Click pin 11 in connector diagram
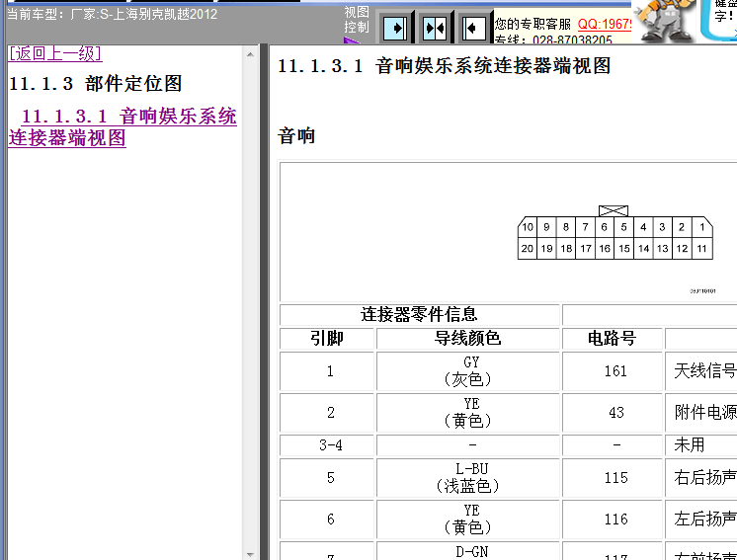This screenshot has height=560, width=737. click(701, 249)
